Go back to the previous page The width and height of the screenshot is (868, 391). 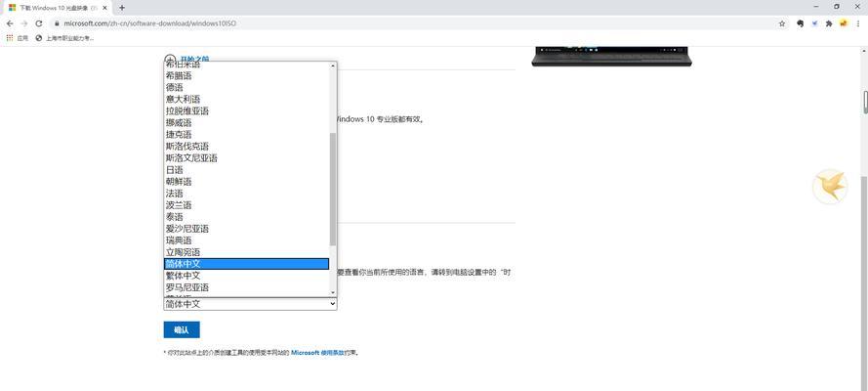pos(10,23)
